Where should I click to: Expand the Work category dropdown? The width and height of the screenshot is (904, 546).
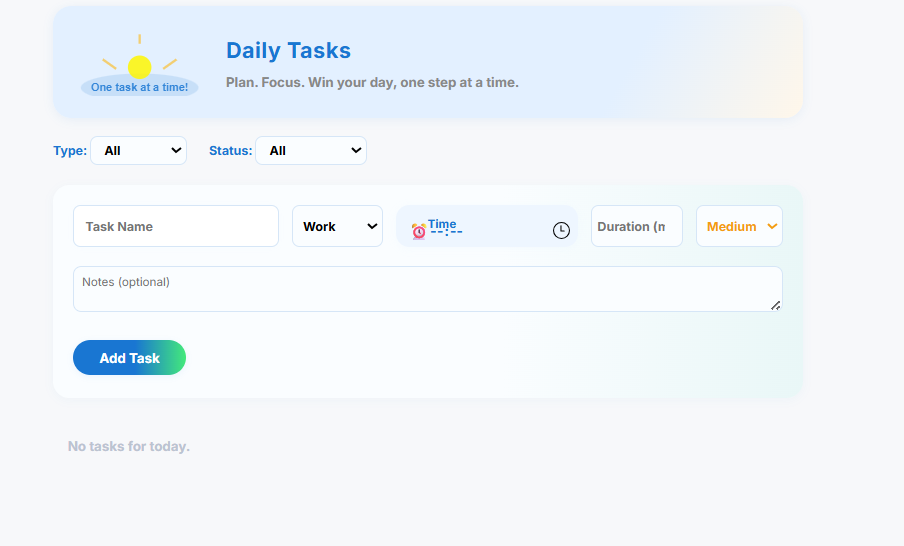(x=337, y=227)
